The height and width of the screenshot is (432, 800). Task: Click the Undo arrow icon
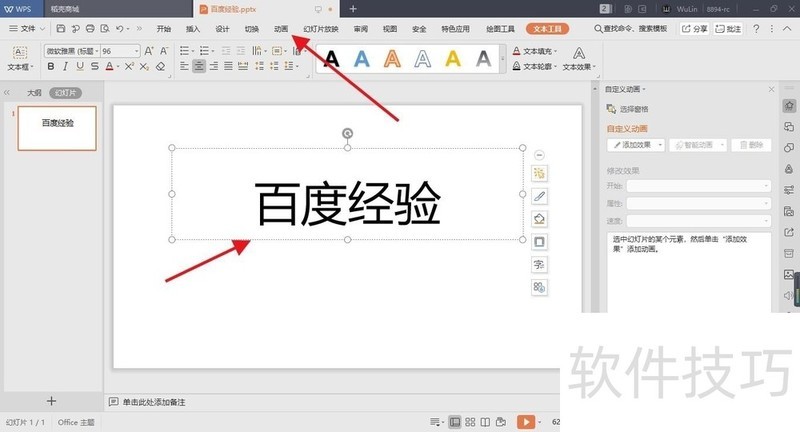pos(119,29)
